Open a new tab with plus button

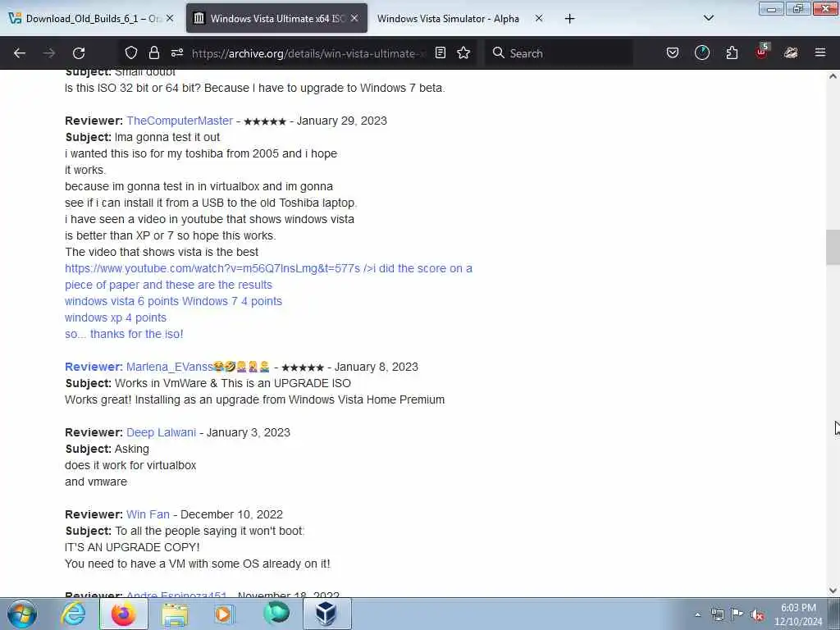click(569, 19)
